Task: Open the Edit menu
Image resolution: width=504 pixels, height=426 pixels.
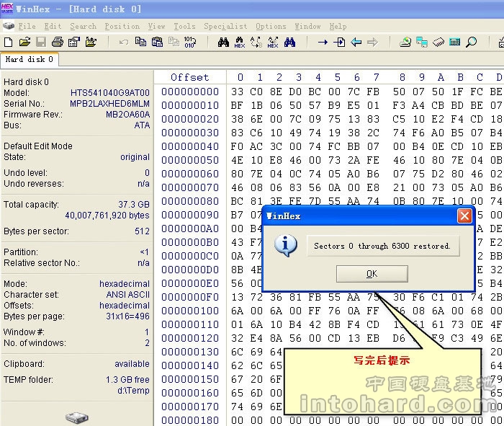Action: (53, 26)
